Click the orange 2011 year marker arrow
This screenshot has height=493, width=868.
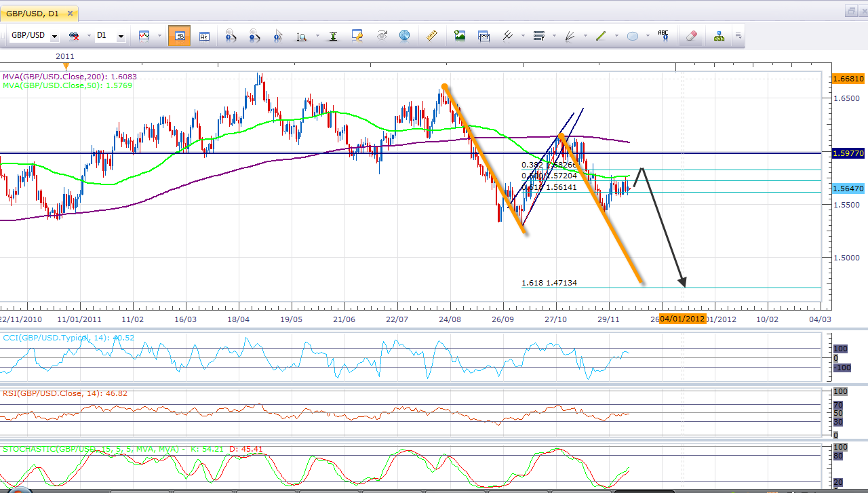(66, 66)
